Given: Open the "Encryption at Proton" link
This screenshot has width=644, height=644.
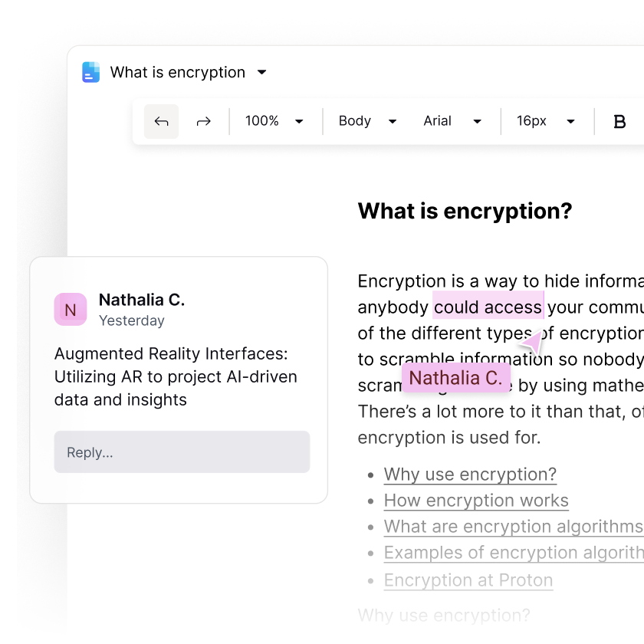Looking at the screenshot, I should tap(468, 580).
